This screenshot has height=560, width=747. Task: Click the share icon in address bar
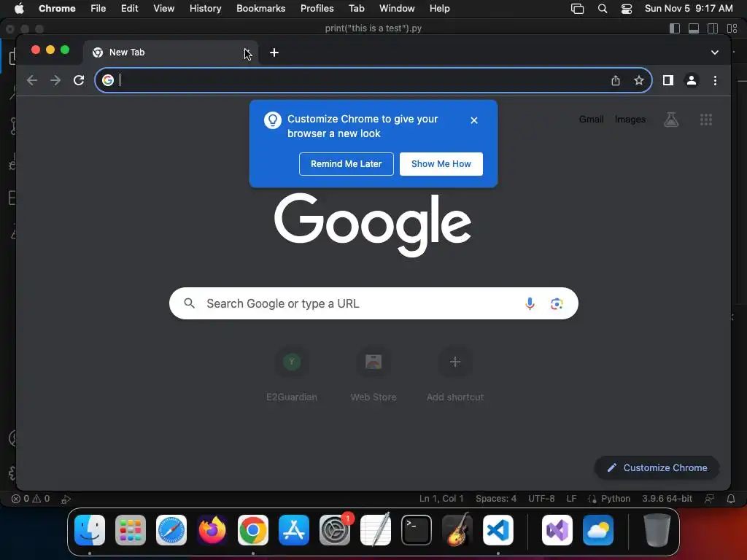[616, 80]
